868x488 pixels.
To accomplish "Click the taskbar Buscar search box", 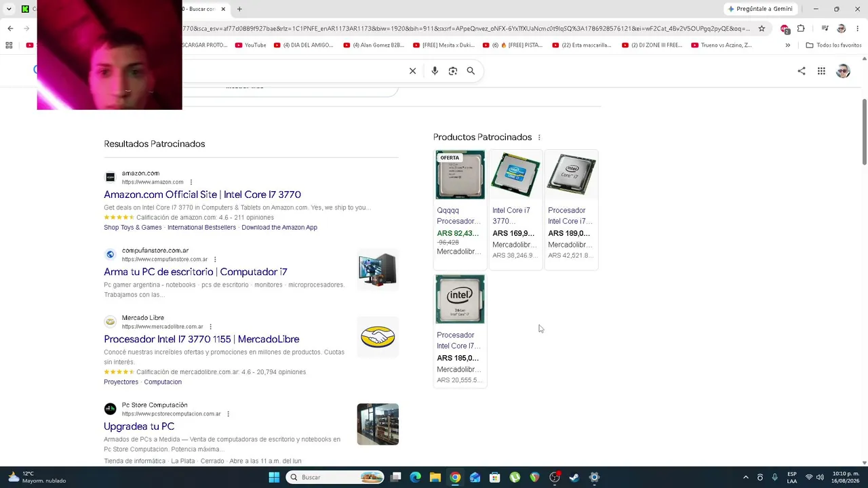I will (334, 477).
